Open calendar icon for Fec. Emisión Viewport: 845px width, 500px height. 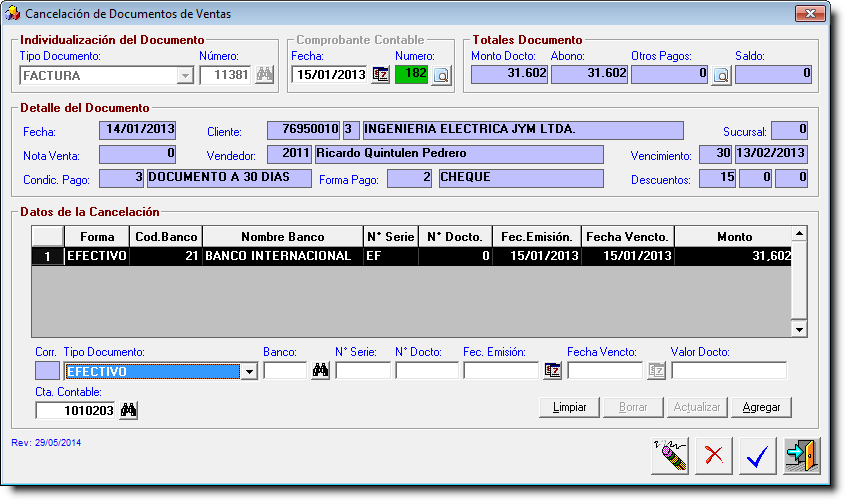pos(552,370)
